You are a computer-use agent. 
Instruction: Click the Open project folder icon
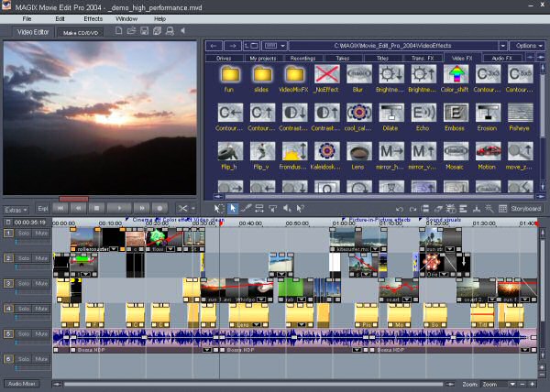coord(131,31)
